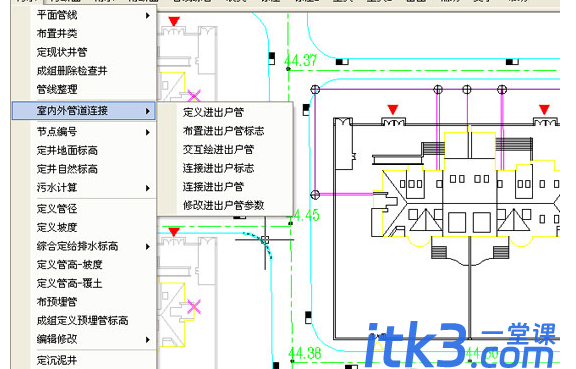This screenshot has height=369, width=576.
Task: Click 成组定义预埋管标高 menu item
Action: point(84,320)
